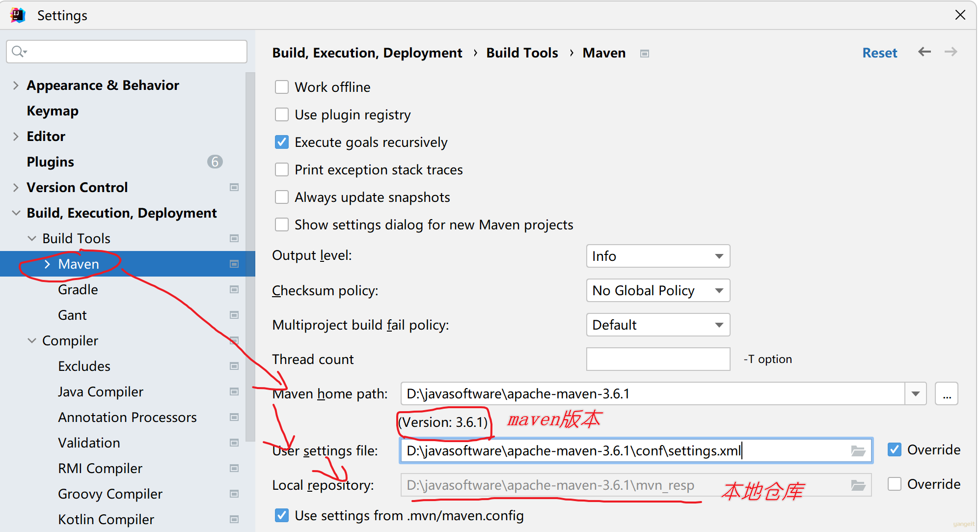Click project icon in Gant row
Screen dimensions: 980x532
click(x=234, y=315)
